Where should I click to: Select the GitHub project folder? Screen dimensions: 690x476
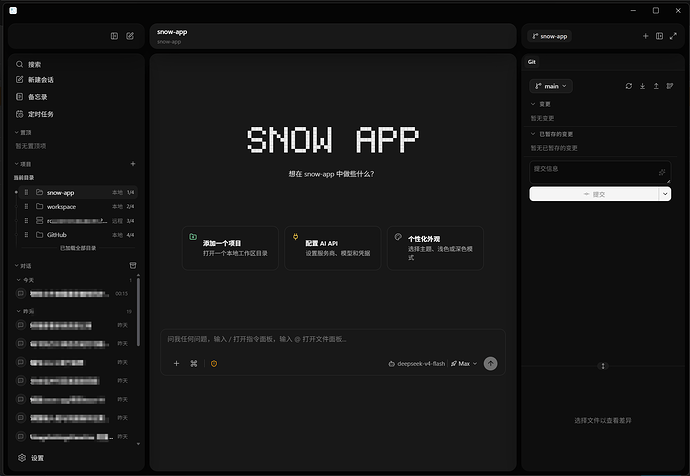click(x=78, y=234)
